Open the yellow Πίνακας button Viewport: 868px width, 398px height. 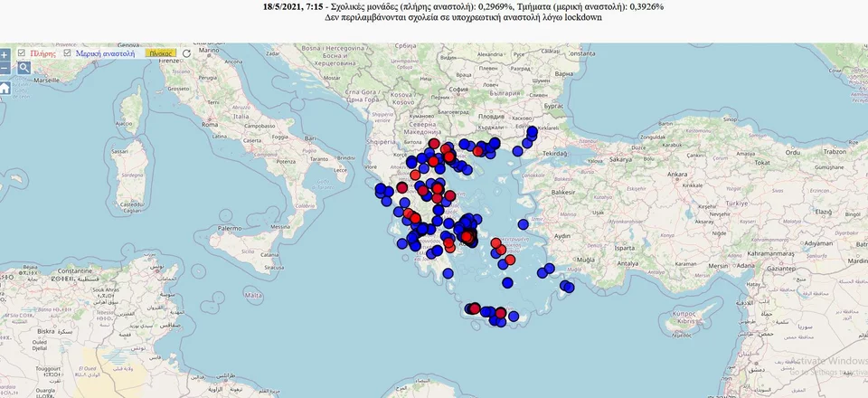160,53
